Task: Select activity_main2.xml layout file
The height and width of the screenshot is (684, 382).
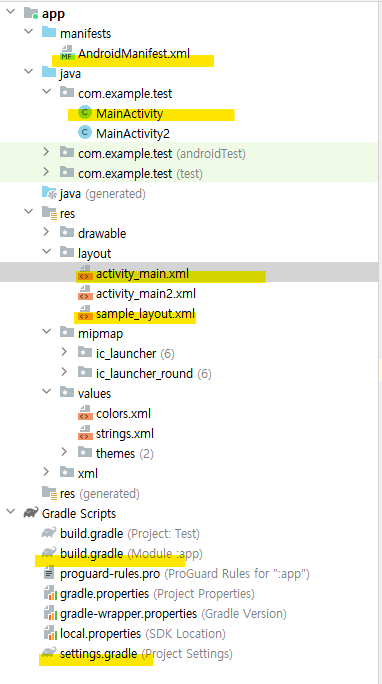Action: (x=146, y=294)
